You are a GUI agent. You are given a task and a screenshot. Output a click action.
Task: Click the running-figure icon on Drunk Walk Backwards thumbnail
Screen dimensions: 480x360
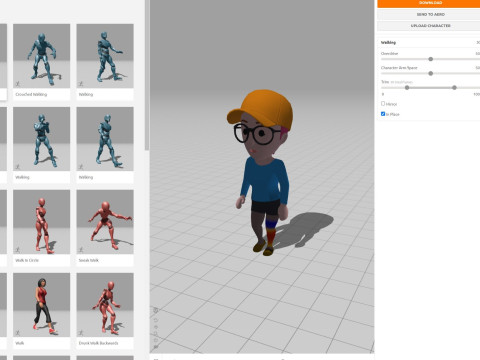81,333
